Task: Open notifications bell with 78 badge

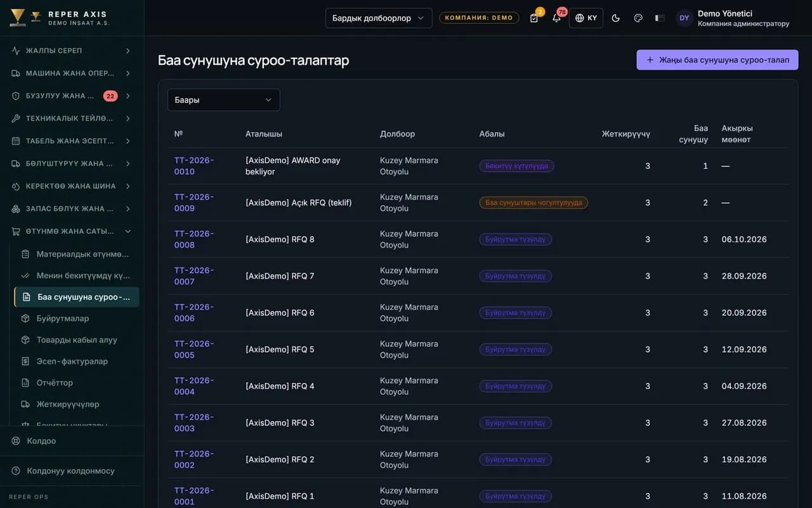Action: point(556,18)
